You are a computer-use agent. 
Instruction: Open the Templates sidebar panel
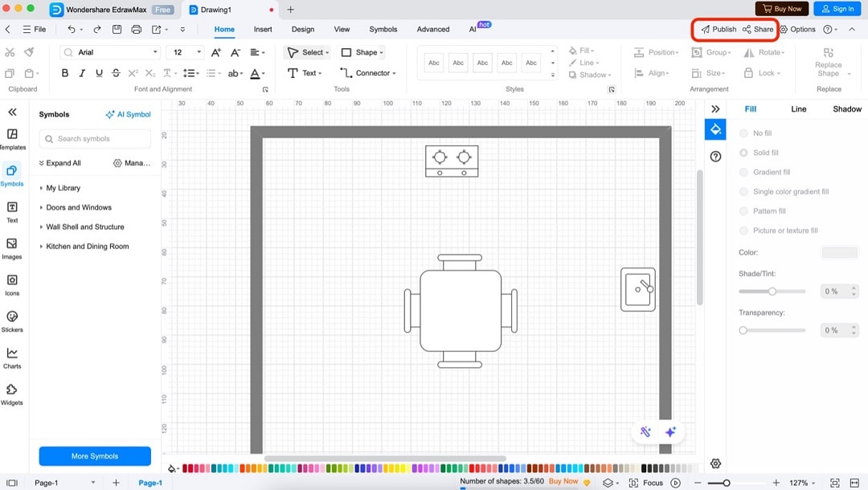pyautogui.click(x=12, y=139)
